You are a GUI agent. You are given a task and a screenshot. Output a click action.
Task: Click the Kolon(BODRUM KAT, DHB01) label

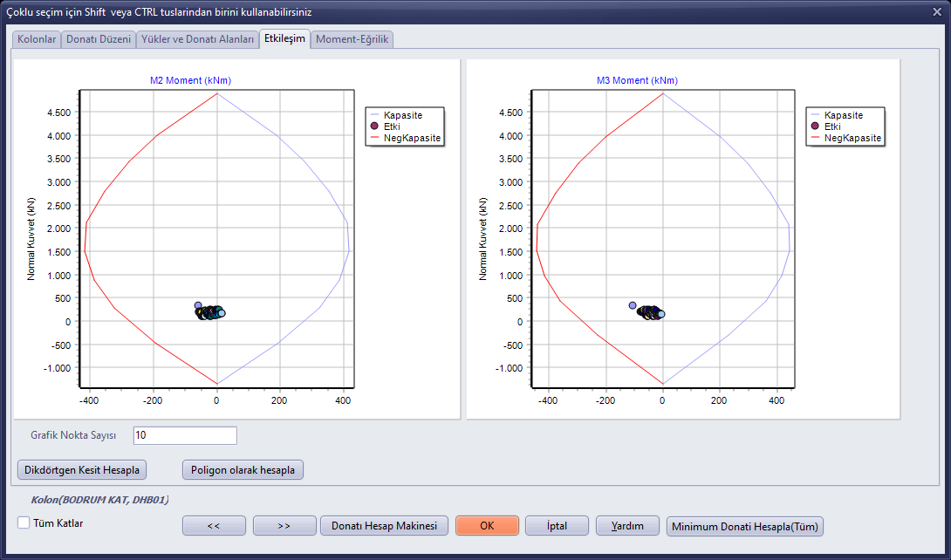(100, 500)
